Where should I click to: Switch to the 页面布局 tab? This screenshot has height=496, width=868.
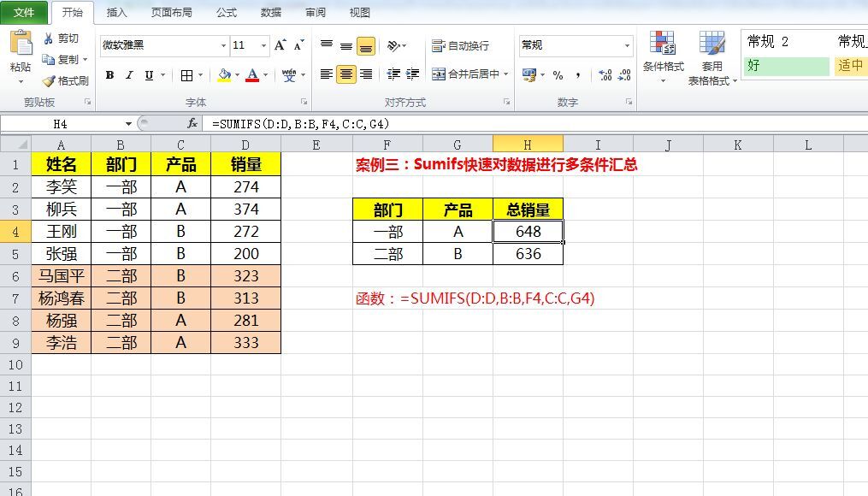tap(172, 13)
